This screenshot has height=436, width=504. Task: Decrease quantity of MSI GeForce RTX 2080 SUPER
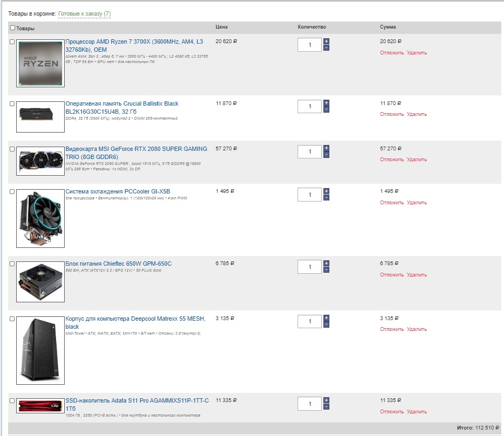click(x=326, y=155)
